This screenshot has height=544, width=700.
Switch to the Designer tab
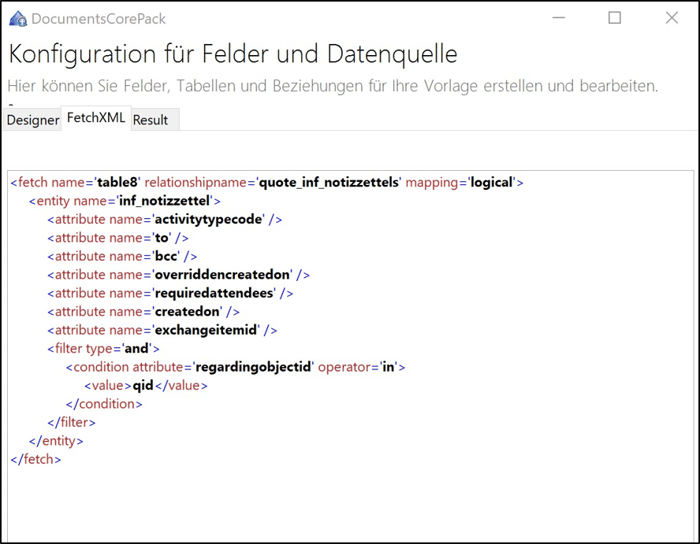32,120
